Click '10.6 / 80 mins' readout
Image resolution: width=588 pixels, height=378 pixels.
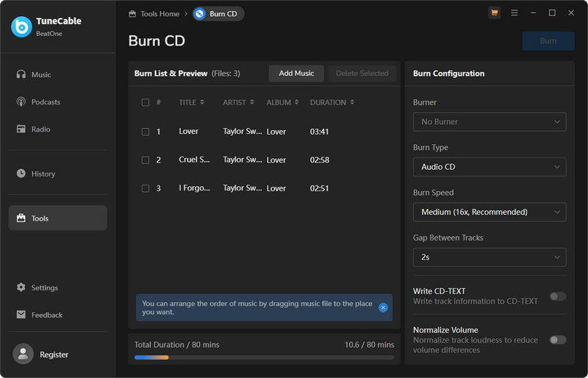(370, 345)
